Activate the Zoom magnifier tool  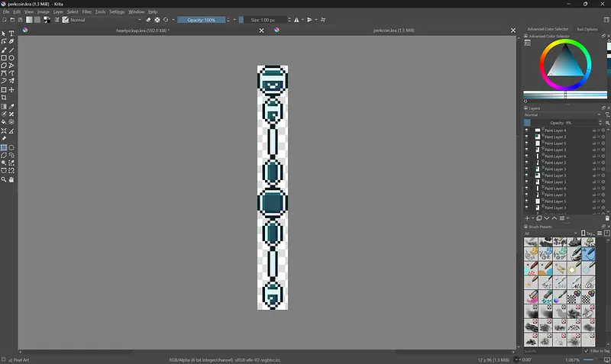tap(4, 180)
